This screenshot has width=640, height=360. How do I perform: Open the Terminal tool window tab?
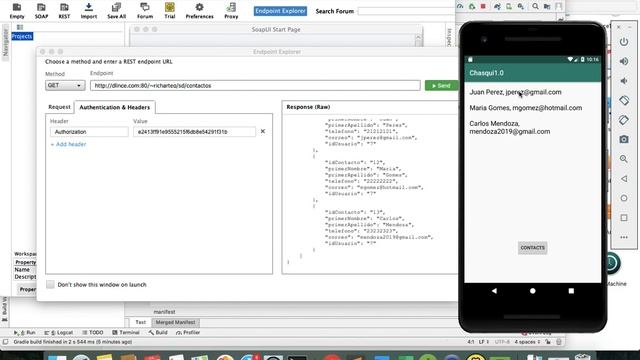click(x=126, y=333)
